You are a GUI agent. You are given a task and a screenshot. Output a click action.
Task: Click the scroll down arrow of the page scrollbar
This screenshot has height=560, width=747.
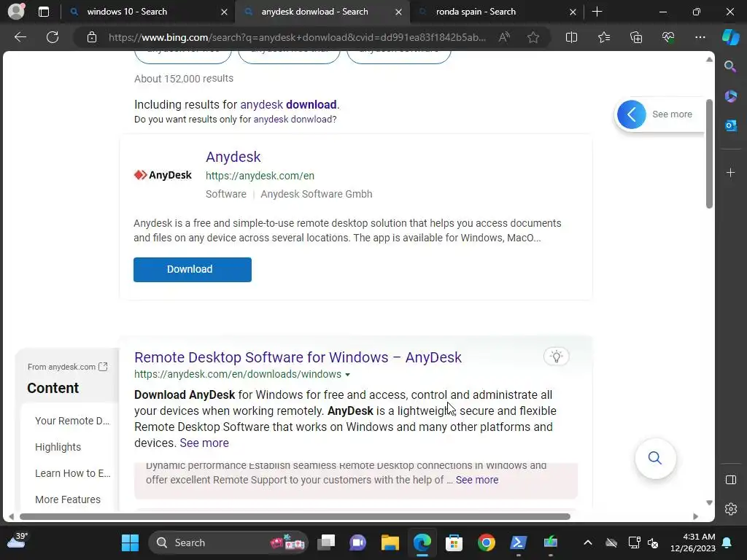click(709, 503)
